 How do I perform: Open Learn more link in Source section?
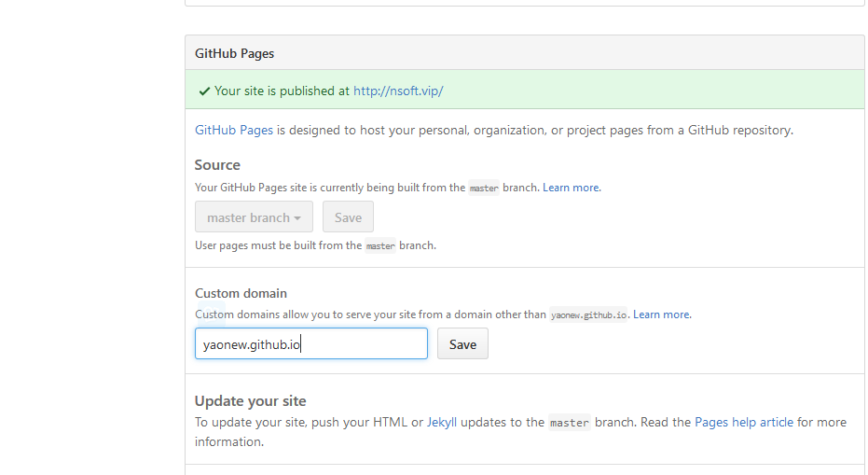tap(572, 188)
